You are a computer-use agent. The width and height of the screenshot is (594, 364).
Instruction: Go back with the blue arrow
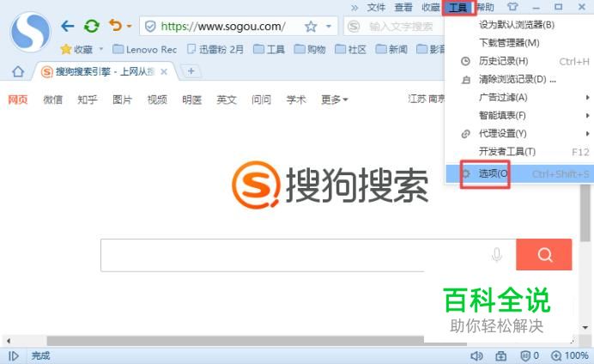point(68,26)
